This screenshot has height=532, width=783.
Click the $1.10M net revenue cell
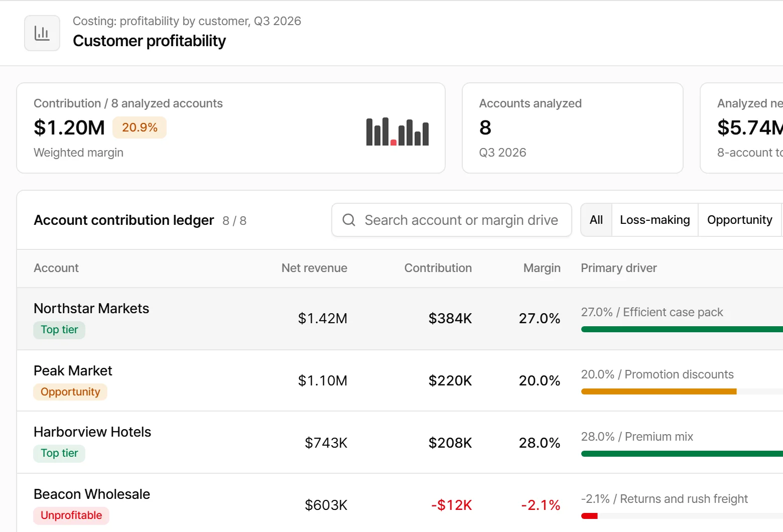pos(323,380)
